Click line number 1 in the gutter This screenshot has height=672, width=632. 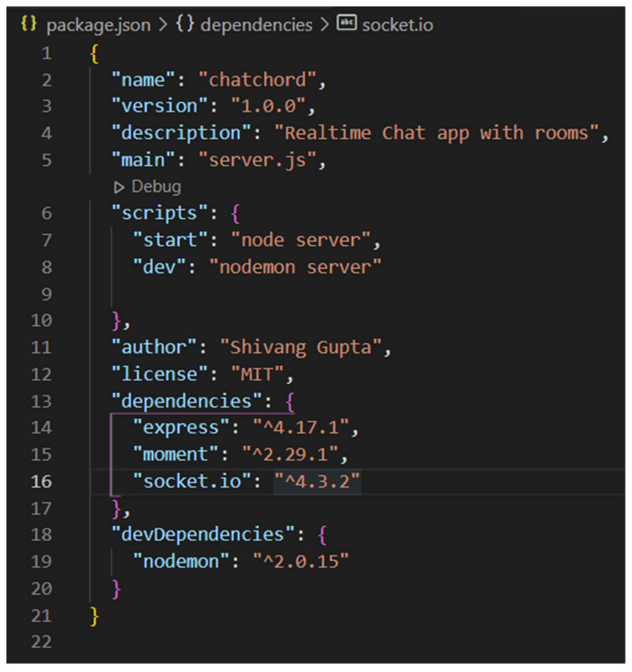coord(47,54)
